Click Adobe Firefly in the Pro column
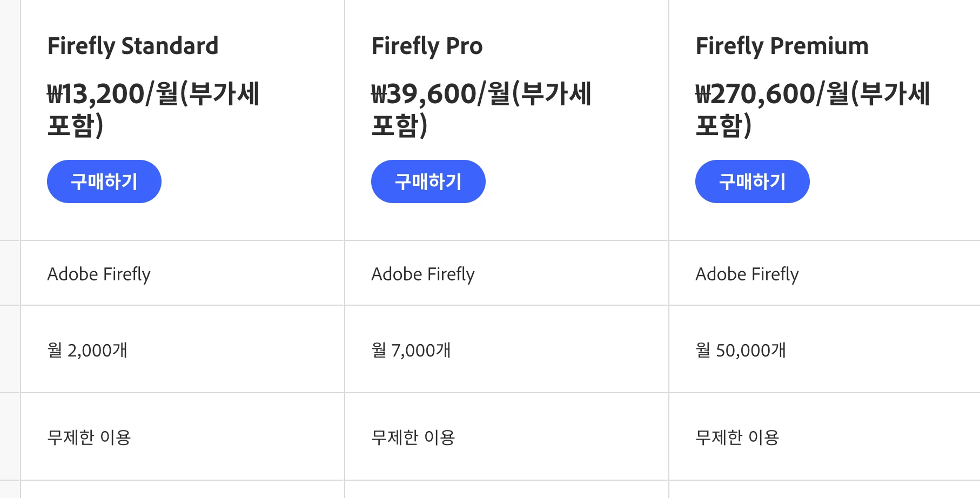This screenshot has width=980, height=498. point(423,274)
